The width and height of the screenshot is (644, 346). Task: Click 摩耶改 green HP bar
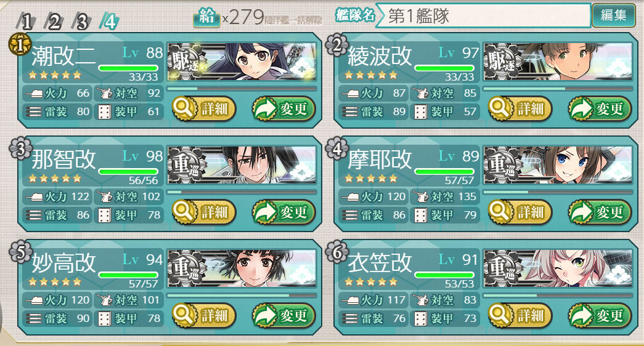(444, 172)
